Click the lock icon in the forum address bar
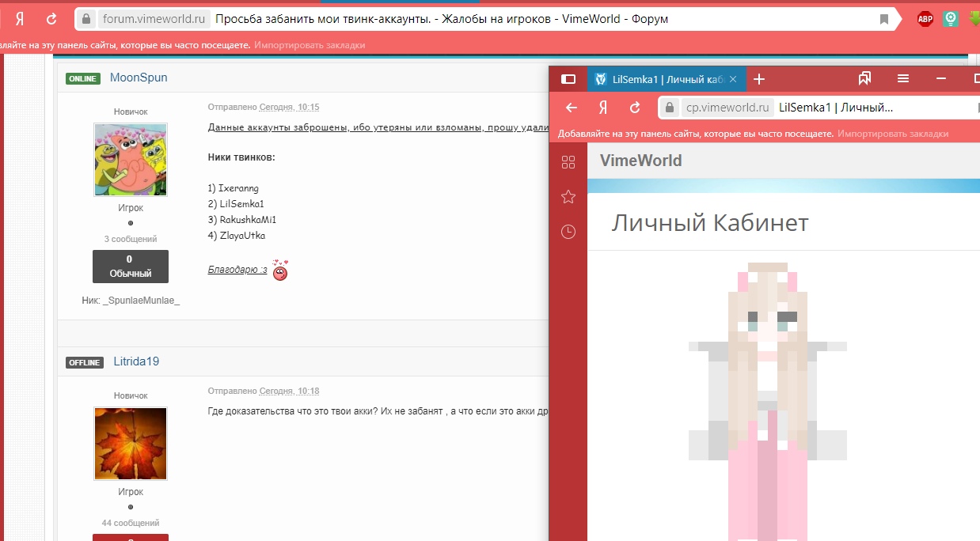 (86, 18)
